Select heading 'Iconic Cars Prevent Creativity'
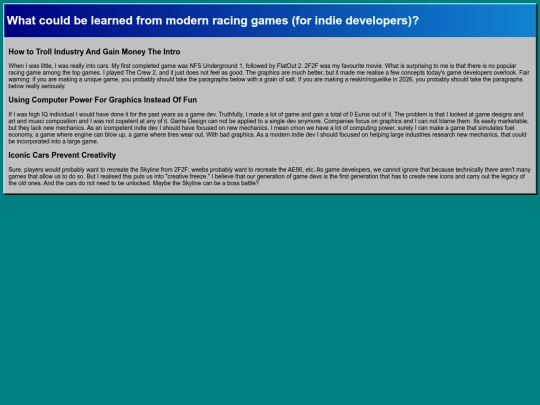This screenshot has height=405, width=540. click(62, 155)
